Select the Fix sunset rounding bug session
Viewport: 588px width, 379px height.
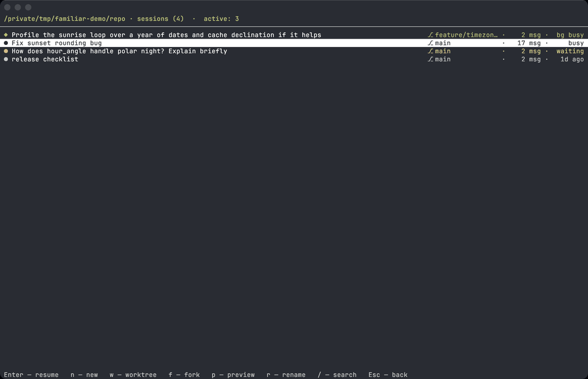coord(294,43)
